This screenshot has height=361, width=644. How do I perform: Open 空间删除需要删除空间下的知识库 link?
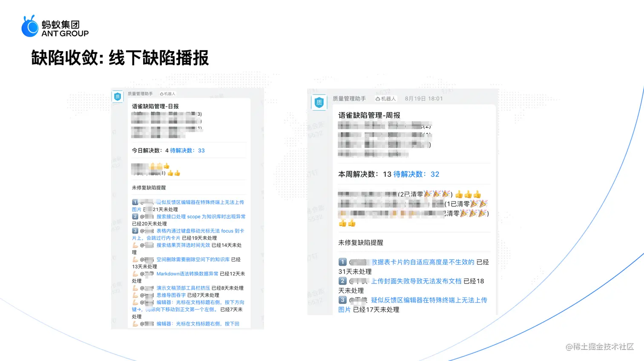pyautogui.click(x=193, y=259)
